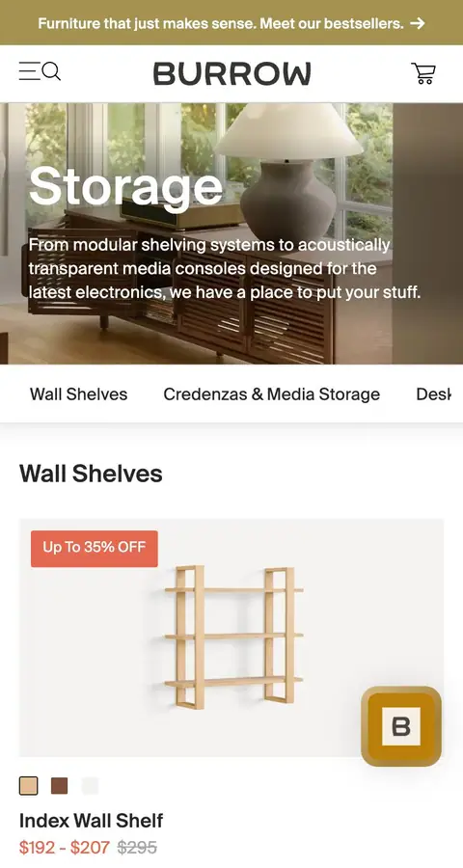Click the 'Up To 35% OFF' badge
Image resolution: width=463 pixels, height=868 pixels.
(95, 549)
